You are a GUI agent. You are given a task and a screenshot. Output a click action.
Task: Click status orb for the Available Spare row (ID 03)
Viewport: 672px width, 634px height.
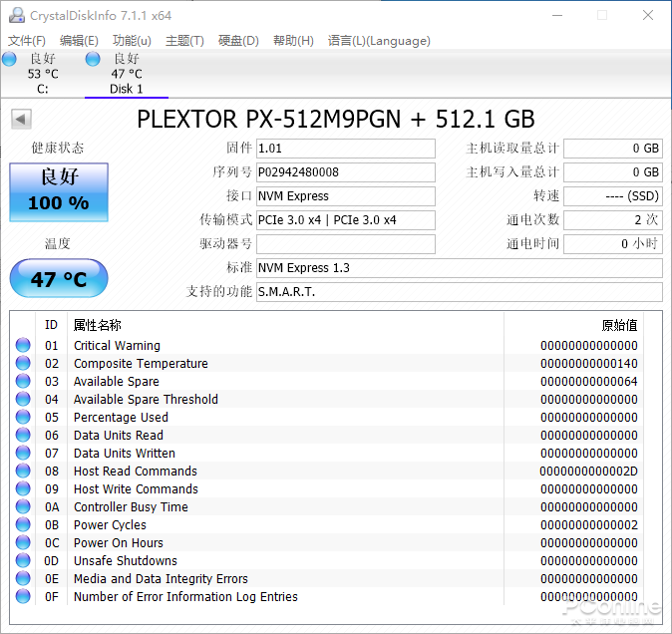[x=23, y=381]
